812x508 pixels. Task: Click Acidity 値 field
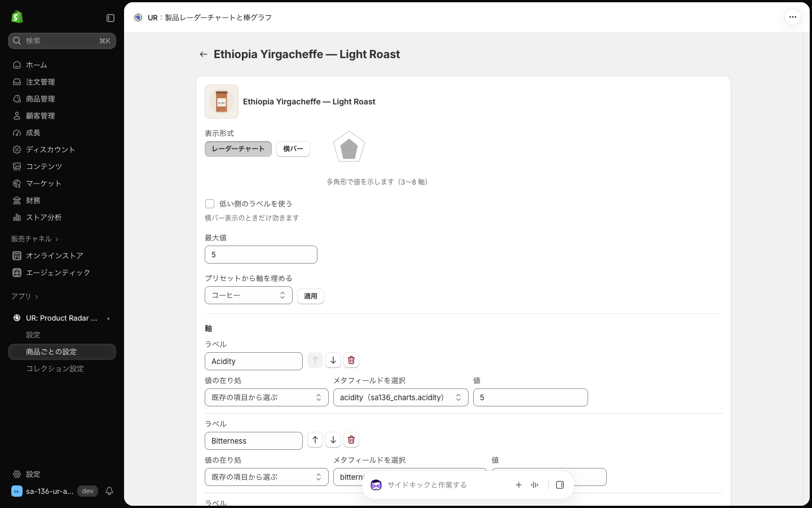tap(531, 397)
